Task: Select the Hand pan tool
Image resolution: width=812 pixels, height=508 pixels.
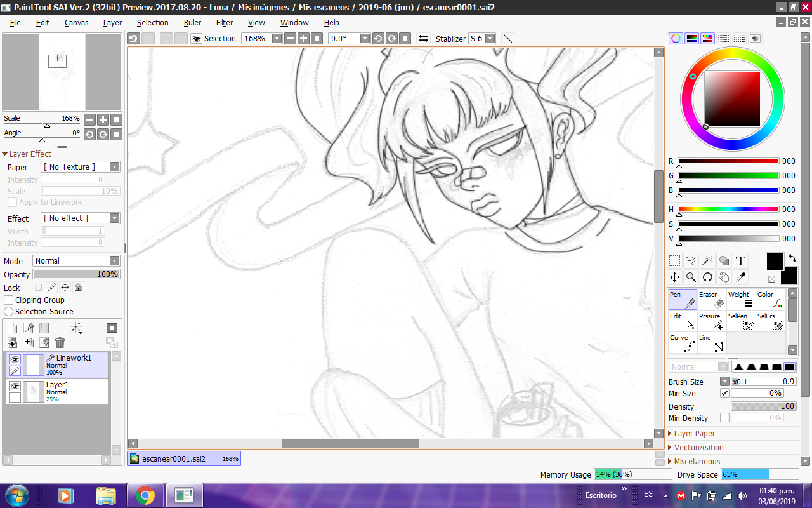Action: [724, 277]
